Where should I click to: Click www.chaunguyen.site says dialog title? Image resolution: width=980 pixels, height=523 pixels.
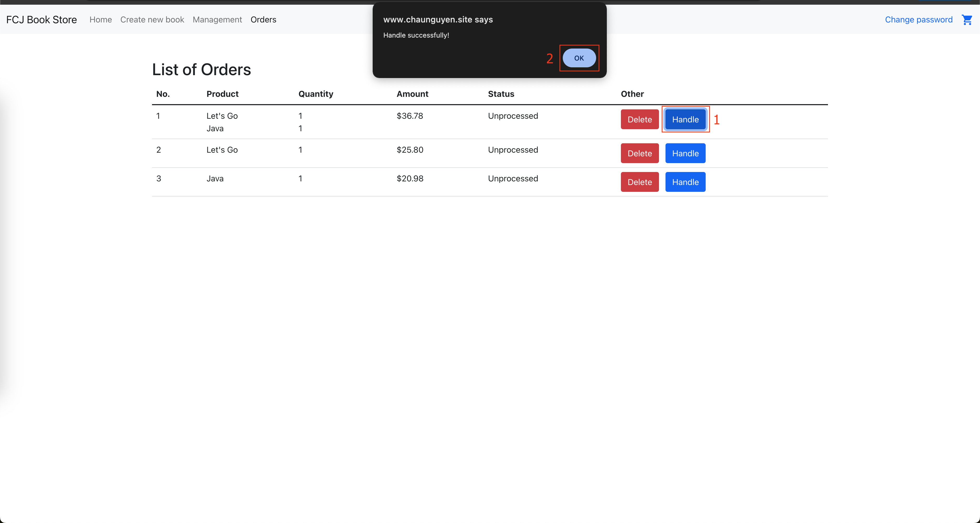click(438, 19)
